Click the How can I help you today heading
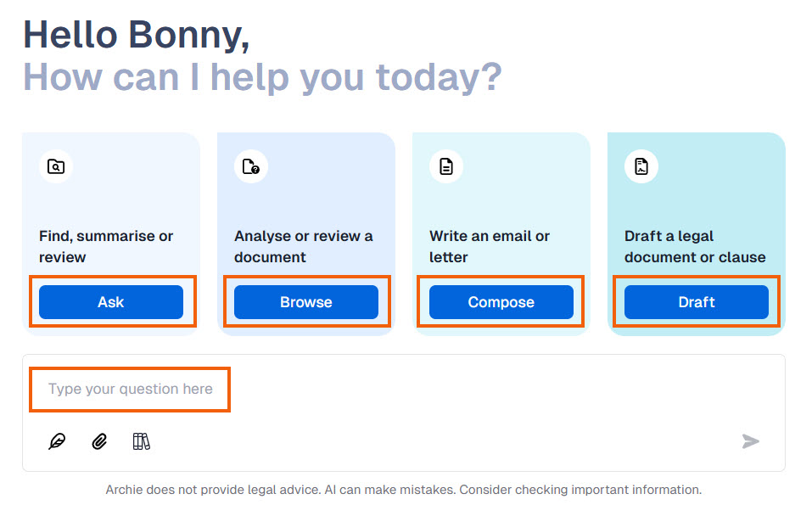This screenshot has height=505, width=812. (x=262, y=78)
